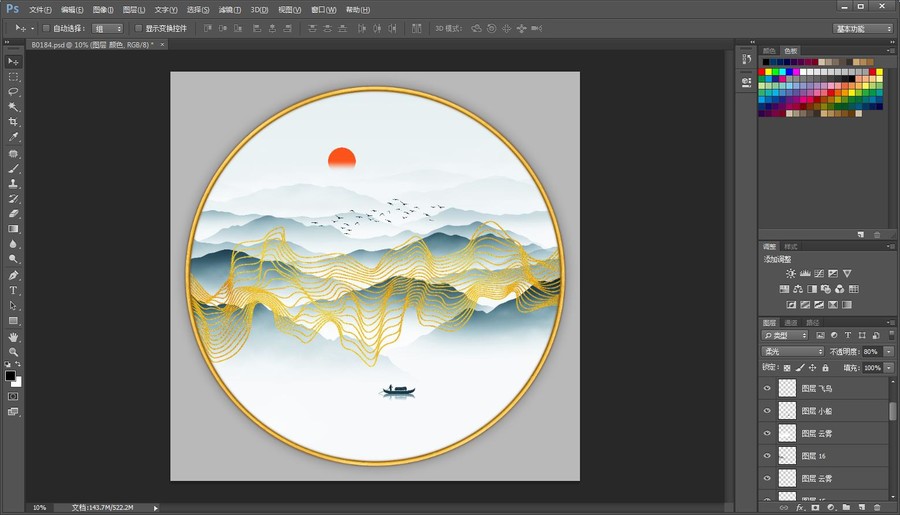Select the Rectangle shape tool

[x=13, y=320]
